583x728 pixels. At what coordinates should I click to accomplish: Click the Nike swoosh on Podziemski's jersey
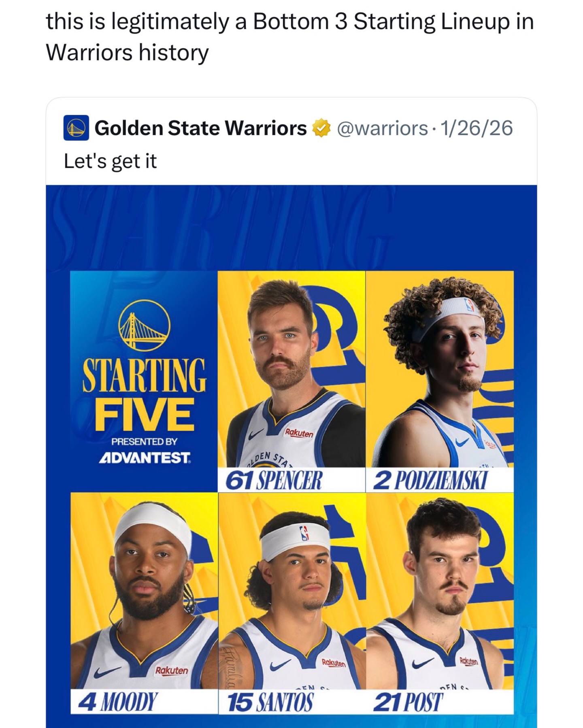pos(460,442)
